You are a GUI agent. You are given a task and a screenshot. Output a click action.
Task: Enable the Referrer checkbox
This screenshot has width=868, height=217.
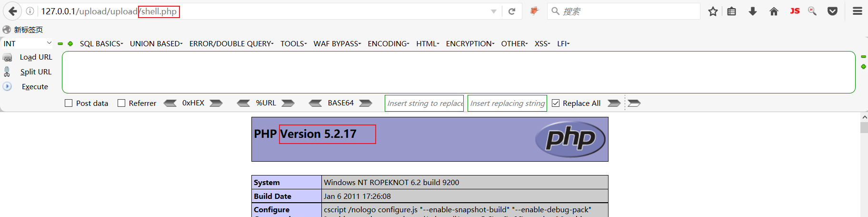pyautogui.click(x=121, y=103)
